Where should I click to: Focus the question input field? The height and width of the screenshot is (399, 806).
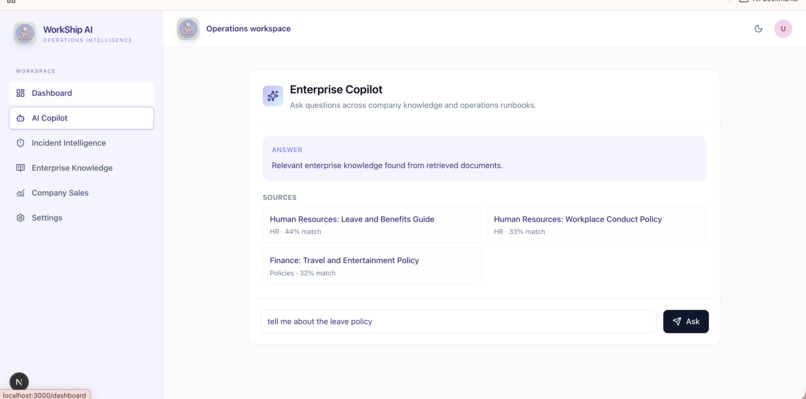459,321
